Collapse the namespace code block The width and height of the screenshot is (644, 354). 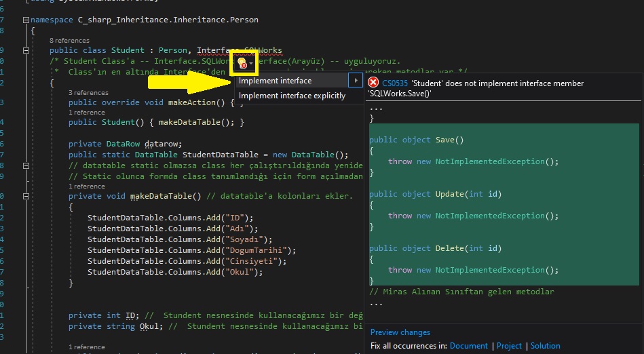point(26,20)
